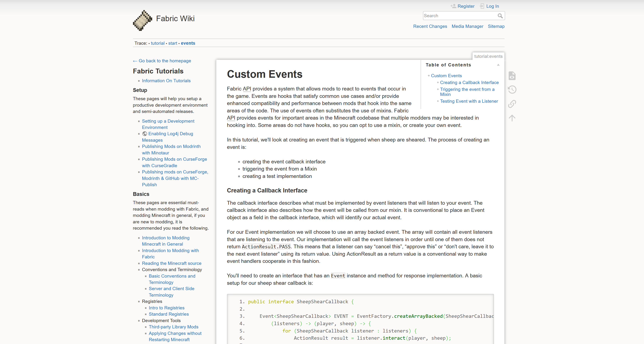Screen dimensions: 644x344
Task: Click tutorial in Trace breadcrumbs
Action: (x=158, y=43)
